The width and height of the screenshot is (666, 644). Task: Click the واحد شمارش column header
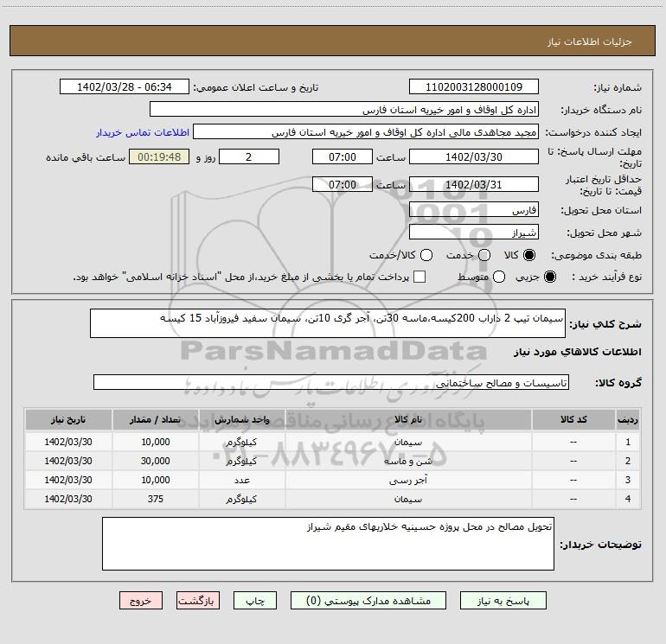click(x=241, y=419)
